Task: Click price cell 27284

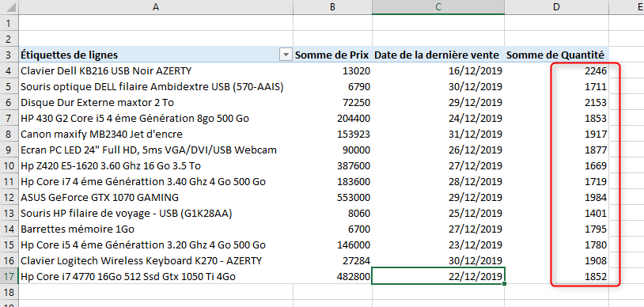Action: (x=332, y=260)
